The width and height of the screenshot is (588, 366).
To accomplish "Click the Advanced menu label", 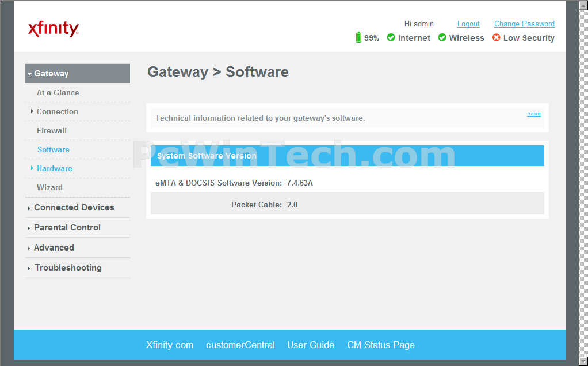I will pos(54,248).
